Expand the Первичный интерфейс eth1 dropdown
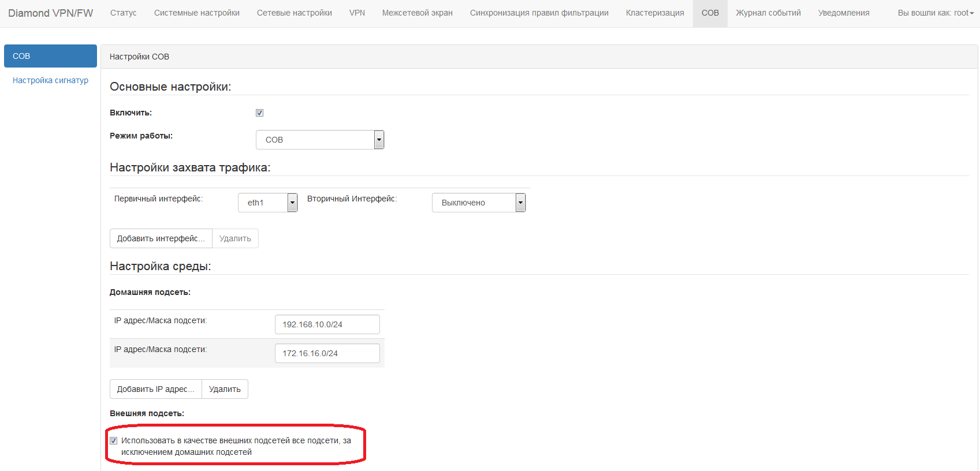 (x=267, y=203)
